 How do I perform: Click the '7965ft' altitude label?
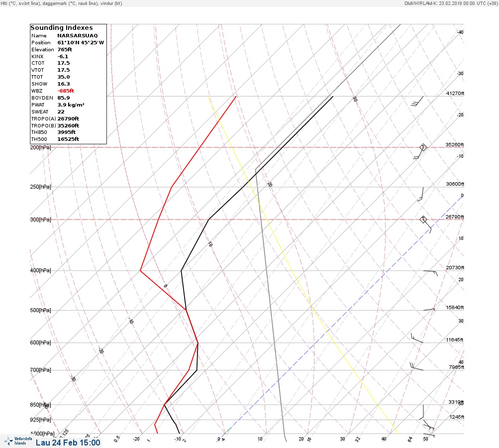click(456, 367)
